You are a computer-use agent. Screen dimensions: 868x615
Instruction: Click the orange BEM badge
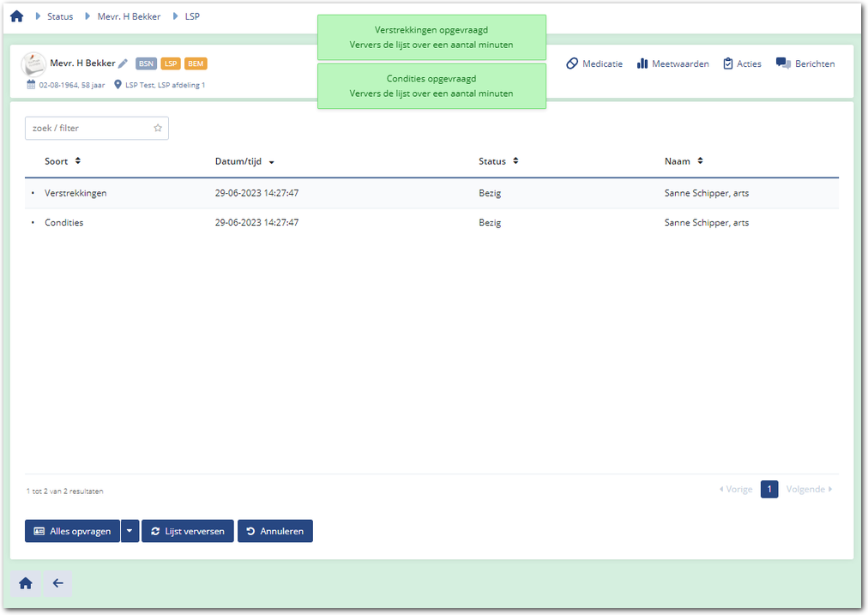click(x=196, y=63)
